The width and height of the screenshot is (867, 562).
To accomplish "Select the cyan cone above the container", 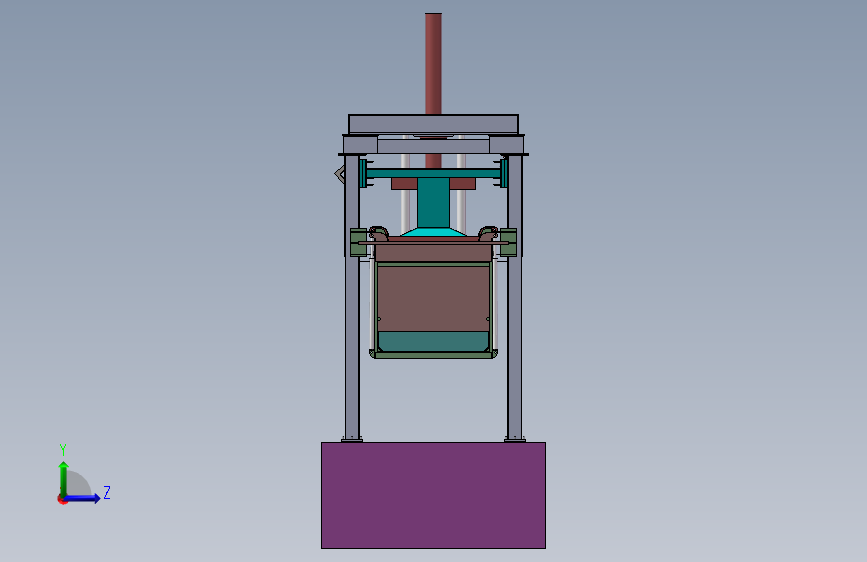I will (434, 232).
